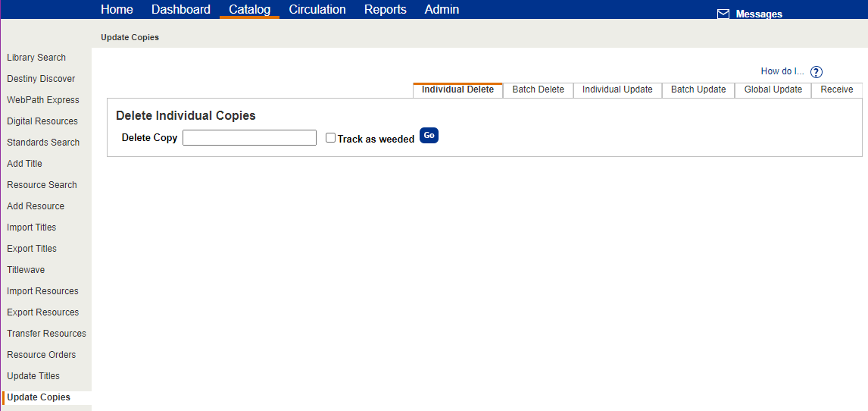Screen dimensions: 868x411
Task: Open the Reports menu
Action: pyautogui.click(x=386, y=9)
